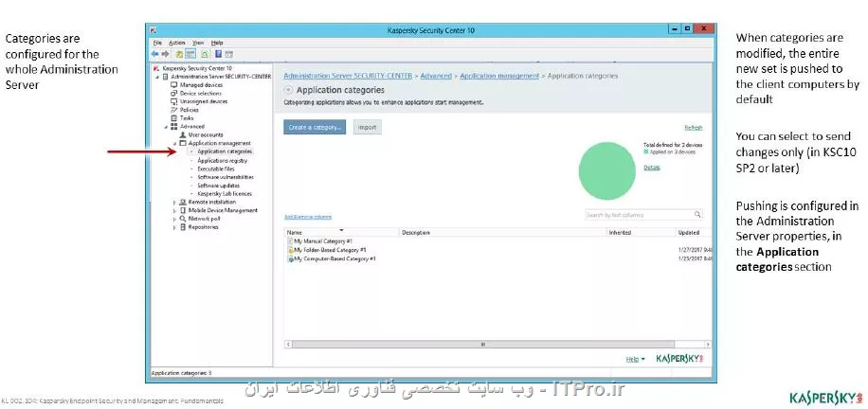Select Applications registry in the tree
Screen dimensions: 868x409
click(x=223, y=161)
